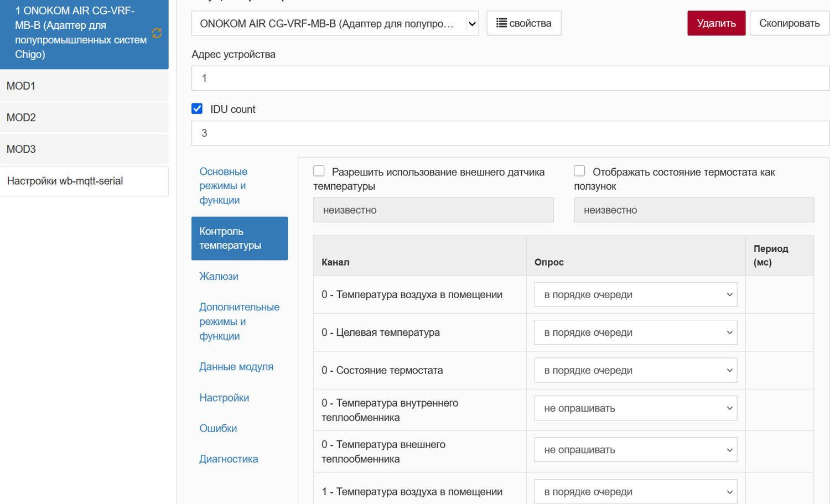This screenshot has height=504, width=830.
Task: Enable external temperature sensor usage checkbox
Action: tap(319, 171)
